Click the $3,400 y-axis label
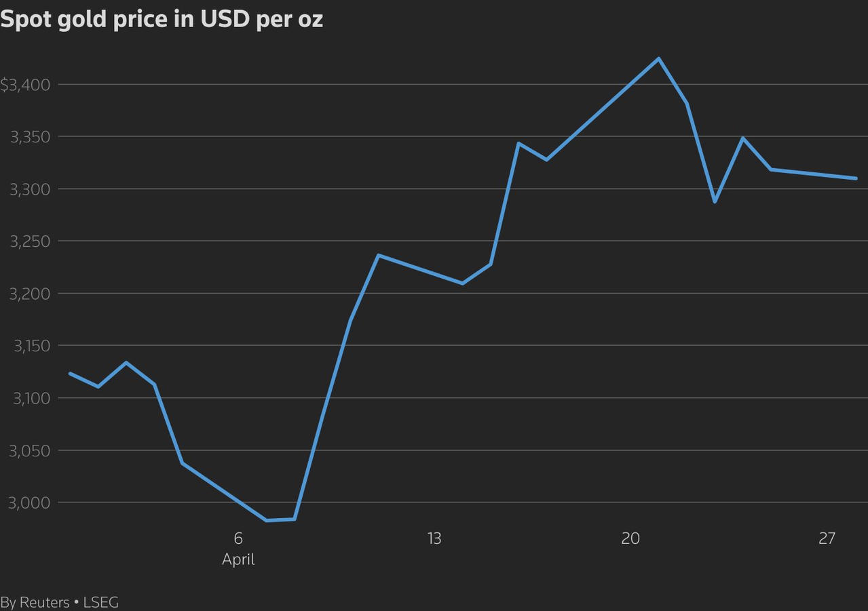 tap(25, 85)
